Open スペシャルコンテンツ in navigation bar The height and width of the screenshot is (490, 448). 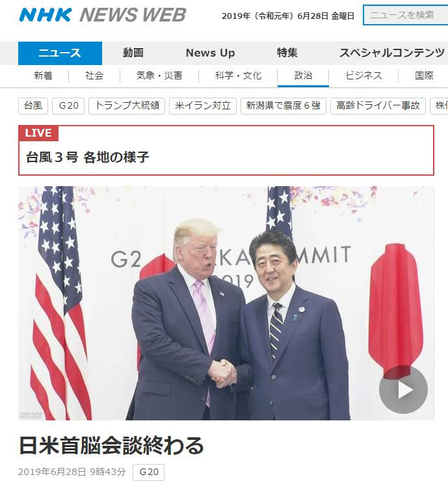point(392,53)
